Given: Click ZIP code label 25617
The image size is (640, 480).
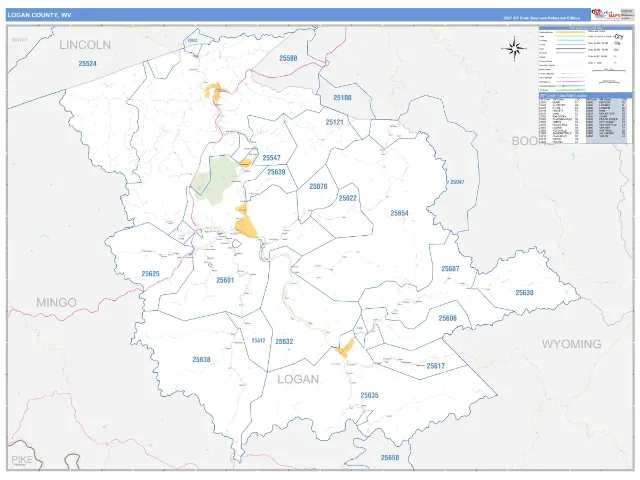Looking at the screenshot, I should [436, 366].
